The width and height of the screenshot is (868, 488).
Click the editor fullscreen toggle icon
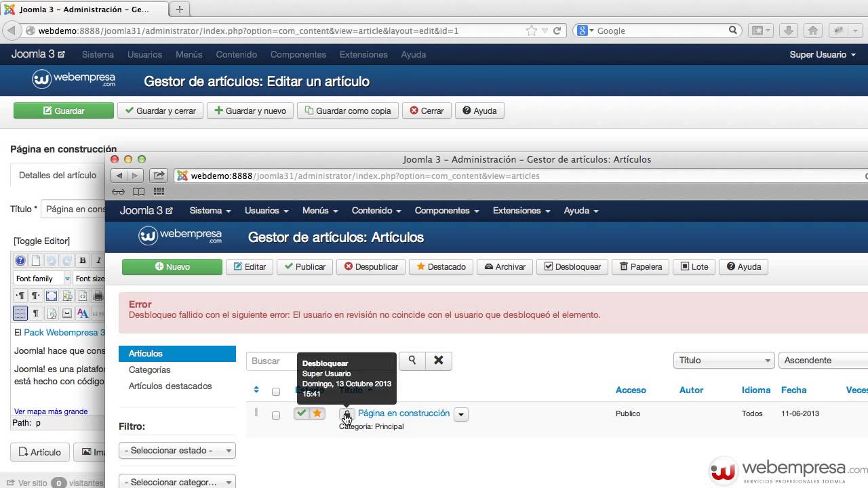click(52, 296)
